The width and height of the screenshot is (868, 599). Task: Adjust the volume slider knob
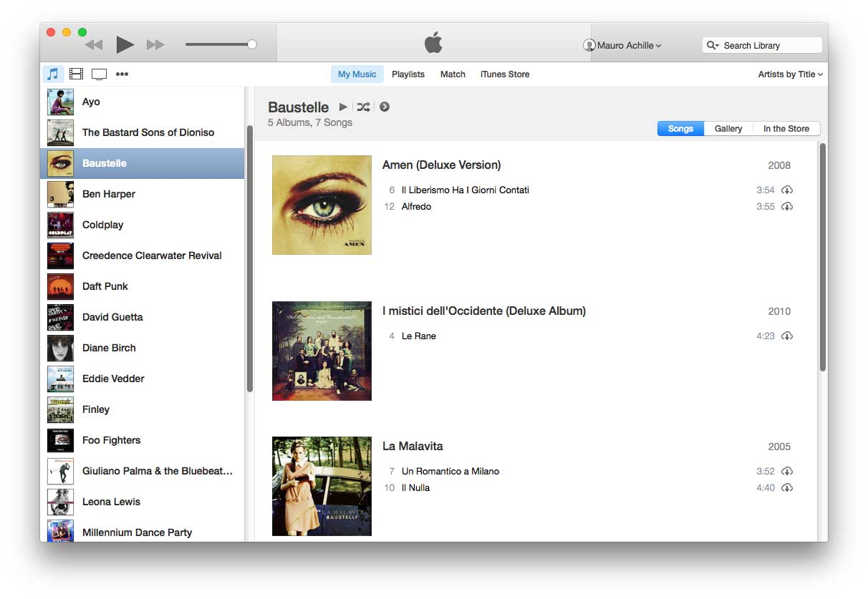pos(252,44)
